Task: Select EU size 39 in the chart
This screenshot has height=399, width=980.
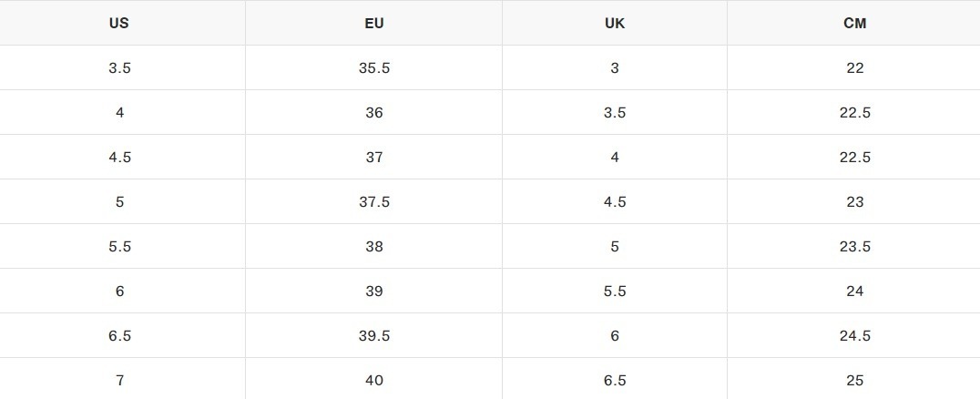Action: tap(374, 292)
